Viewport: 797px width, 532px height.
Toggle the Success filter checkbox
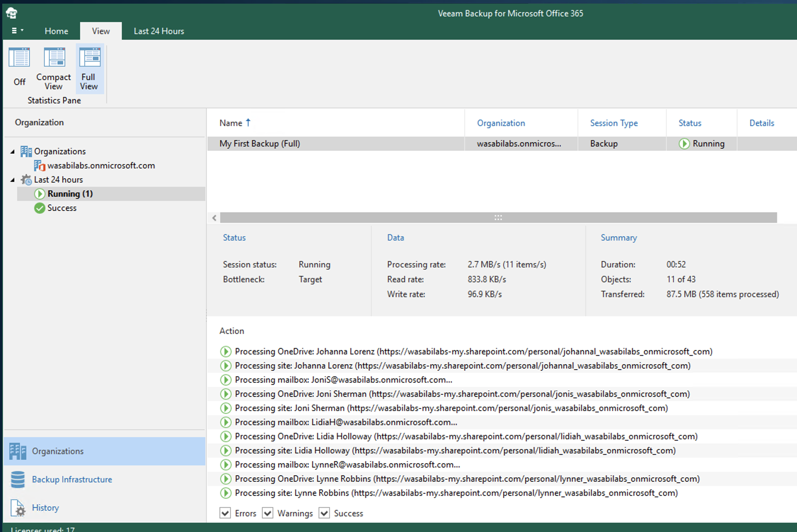(324, 513)
